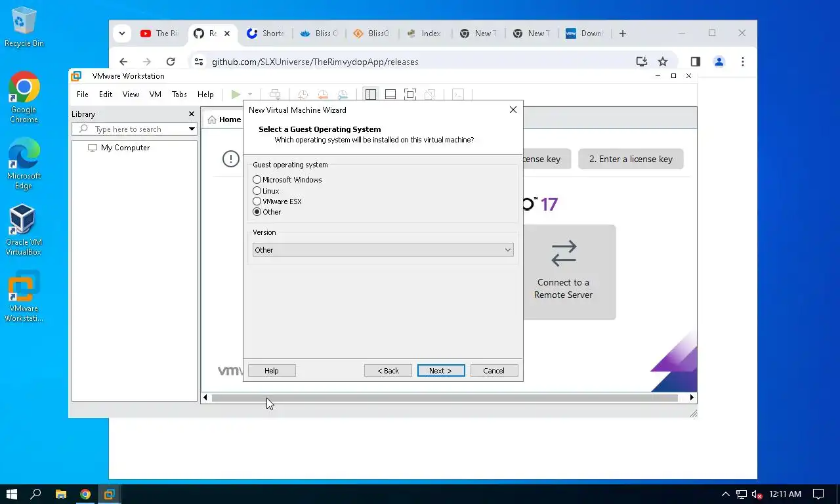The height and width of the screenshot is (504, 840).
Task: Open Chrome's tab search chevron
Action: tap(122, 33)
